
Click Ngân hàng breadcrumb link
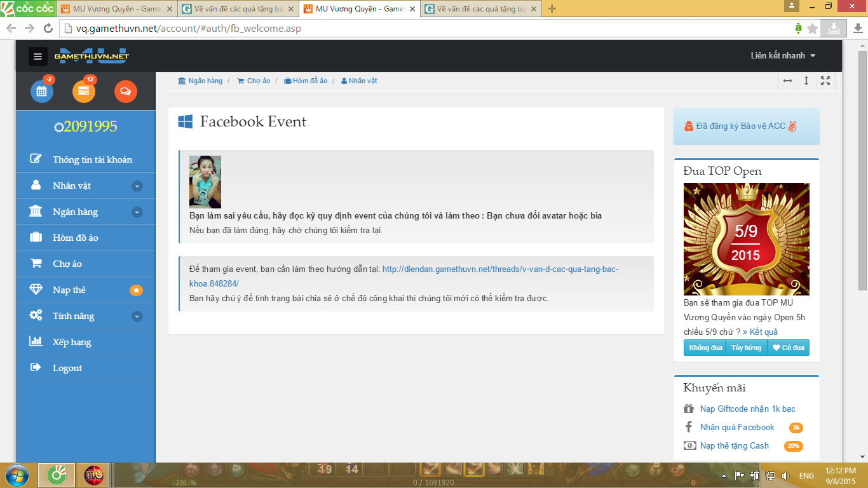[200, 81]
